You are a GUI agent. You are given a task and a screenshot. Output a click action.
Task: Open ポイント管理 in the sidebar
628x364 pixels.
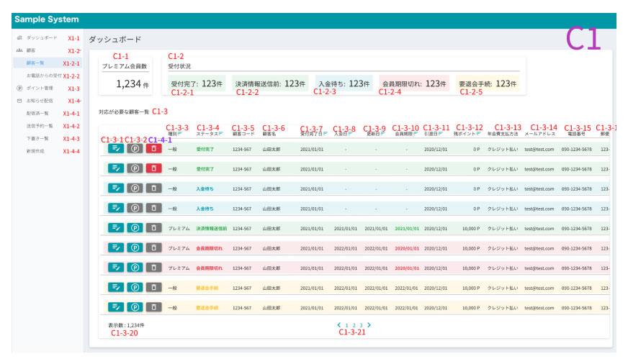tap(40, 88)
